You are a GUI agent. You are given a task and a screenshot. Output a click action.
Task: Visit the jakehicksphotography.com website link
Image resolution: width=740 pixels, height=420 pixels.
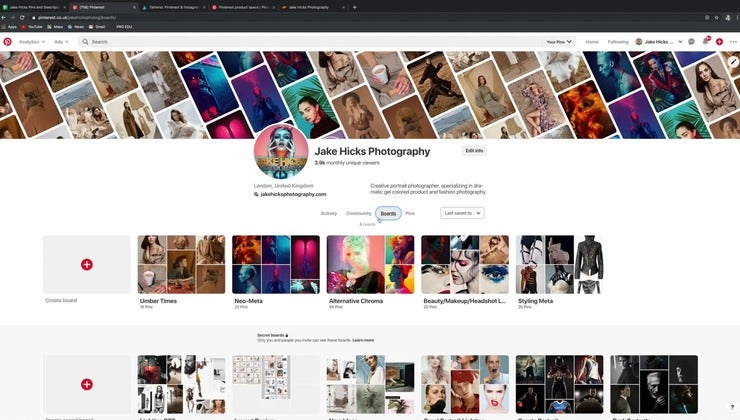pos(294,194)
